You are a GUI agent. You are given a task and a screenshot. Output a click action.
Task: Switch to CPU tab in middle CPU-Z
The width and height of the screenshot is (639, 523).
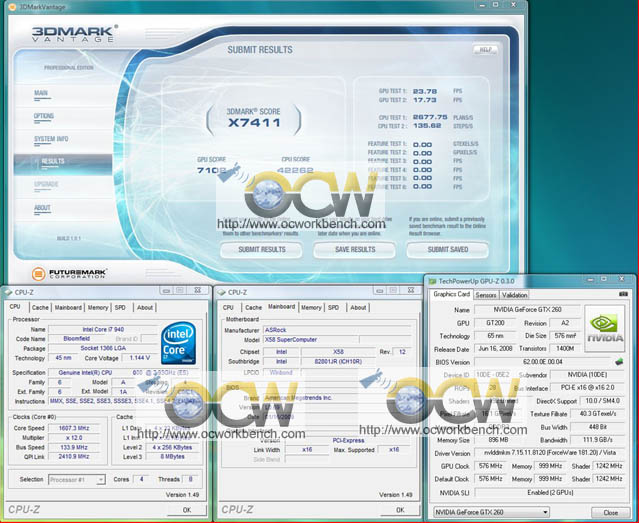coord(228,307)
